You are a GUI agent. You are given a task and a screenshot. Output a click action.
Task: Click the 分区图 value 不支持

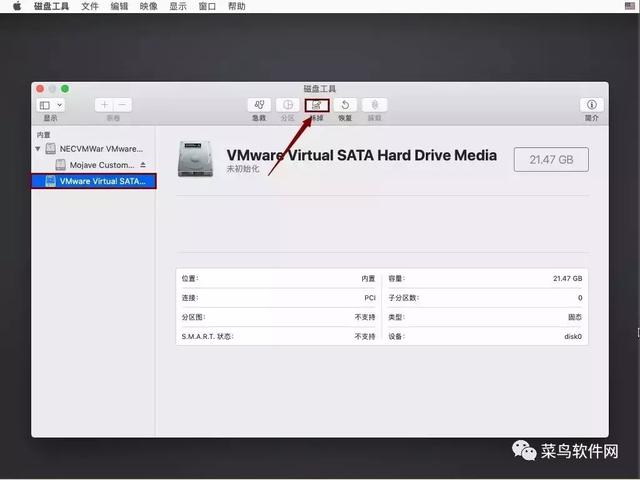365,317
